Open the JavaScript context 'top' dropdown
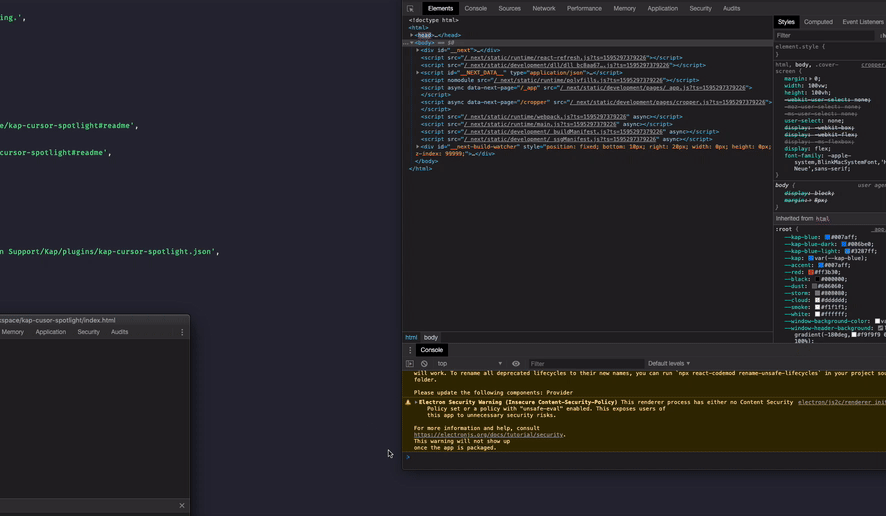The width and height of the screenshot is (886, 516). point(468,364)
